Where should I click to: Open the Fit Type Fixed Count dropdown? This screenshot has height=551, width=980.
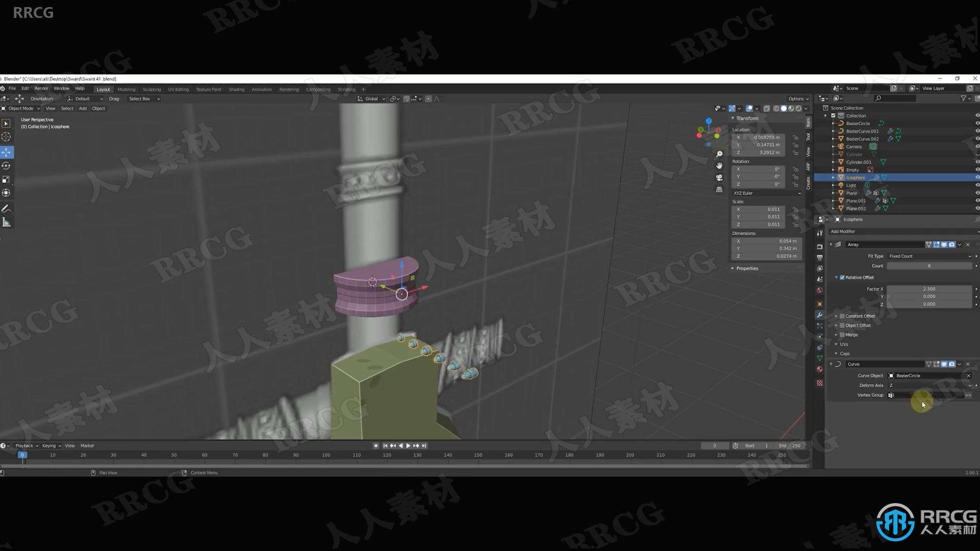click(x=929, y=256)
